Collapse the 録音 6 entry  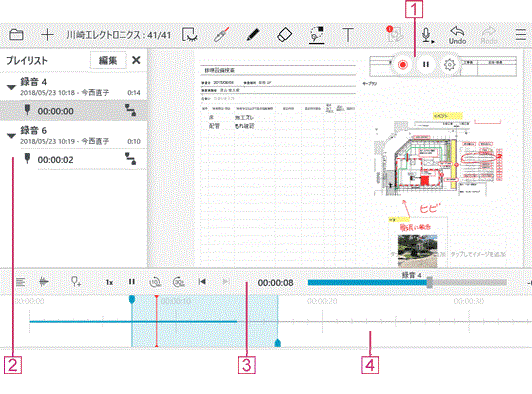[x=11, y=136]
